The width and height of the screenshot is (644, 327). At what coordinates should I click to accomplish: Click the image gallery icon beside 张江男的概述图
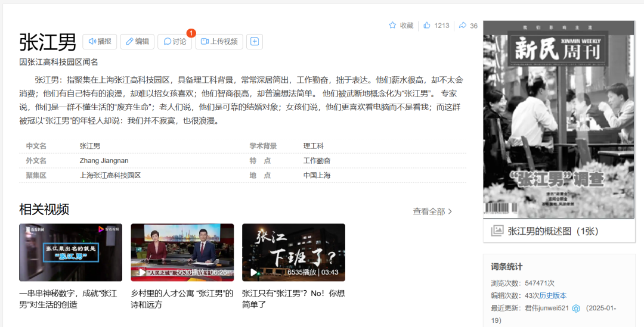[x=497, y=231]
